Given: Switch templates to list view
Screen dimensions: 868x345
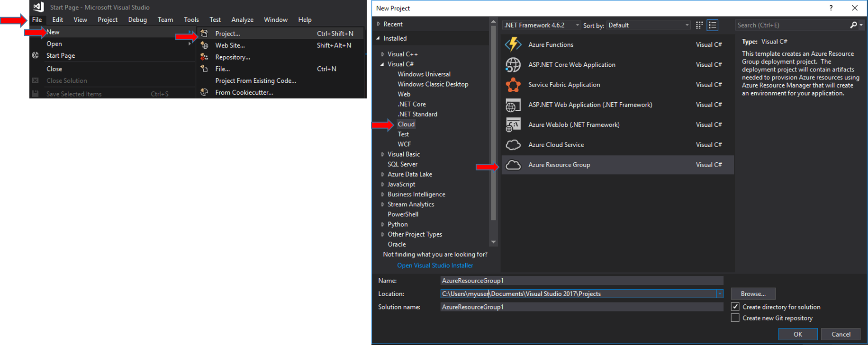Looking at the screenshot, I should 713,25.
